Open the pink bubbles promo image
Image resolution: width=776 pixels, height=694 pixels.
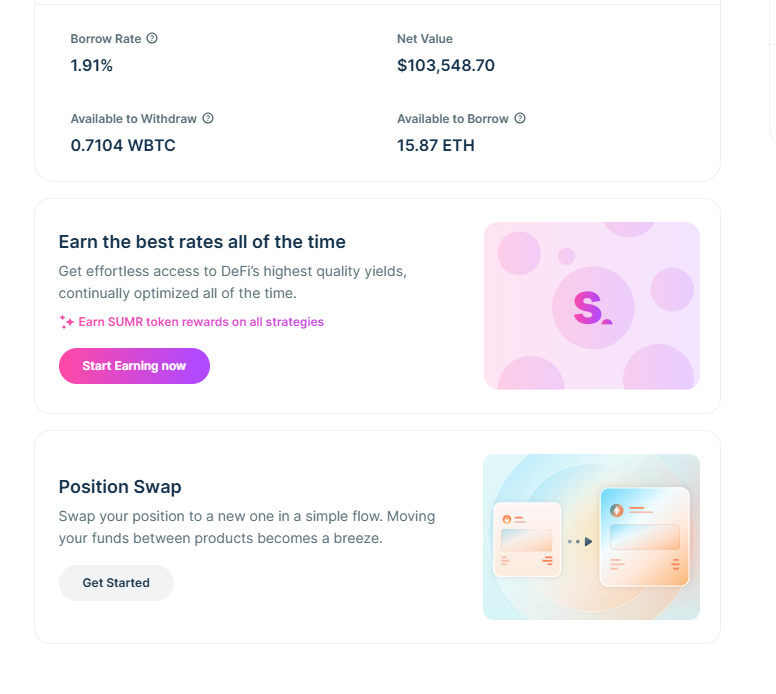pos(591,305)
